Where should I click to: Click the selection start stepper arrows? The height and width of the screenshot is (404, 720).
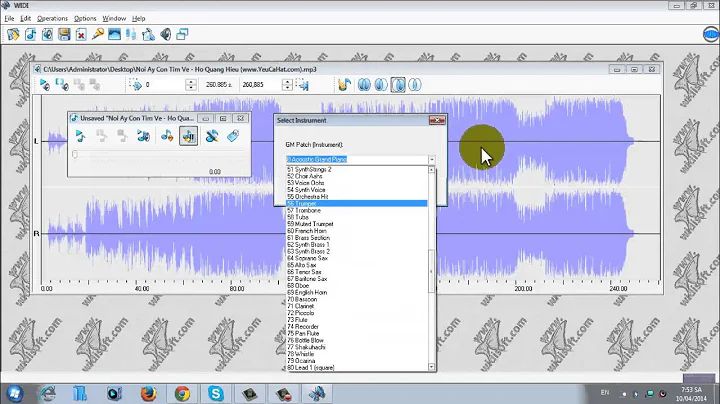(191, 84)
